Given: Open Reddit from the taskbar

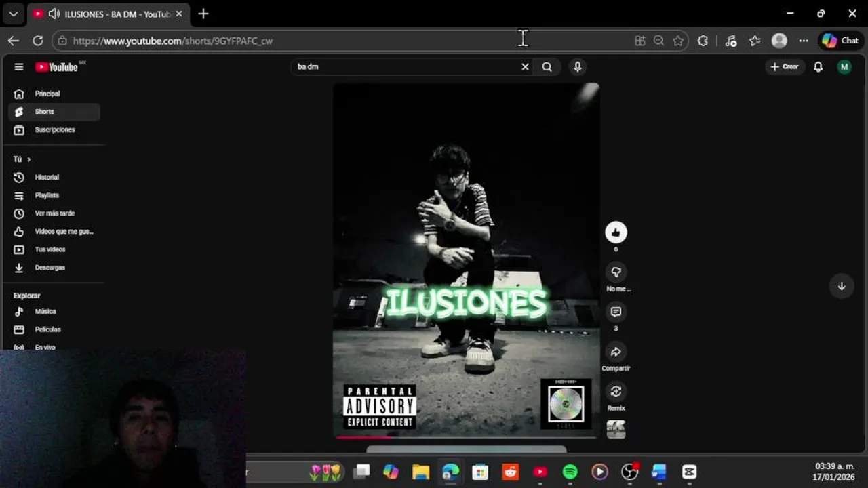Looking at the screenshot, I should tap(510, 472).
